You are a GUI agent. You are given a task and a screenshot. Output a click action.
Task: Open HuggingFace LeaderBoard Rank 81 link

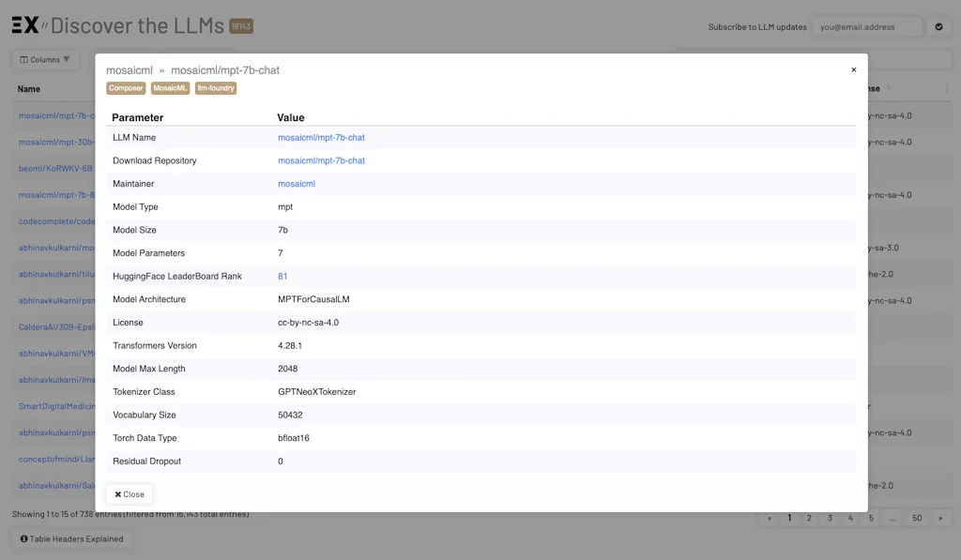pyautogui.click(x=281, y=276)
